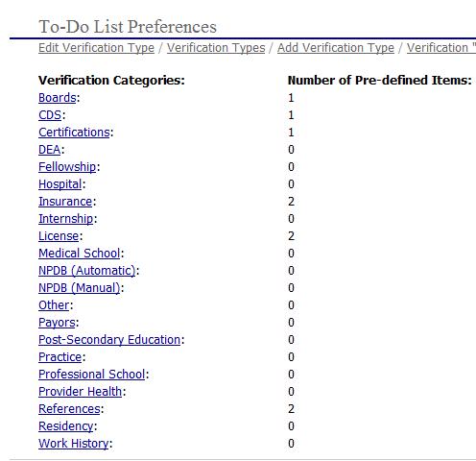Open the Certifications category link
This screenshot has width=476, height=461.
74,133
